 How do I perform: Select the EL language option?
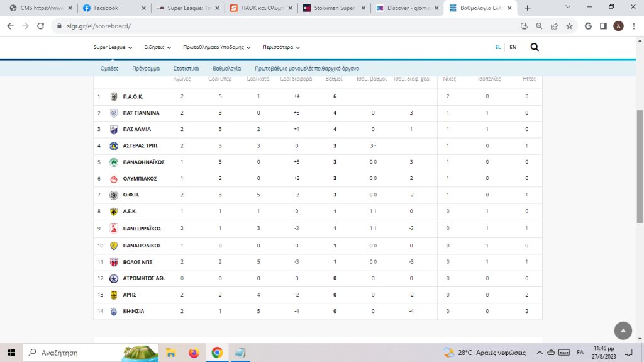coord(497,47)
